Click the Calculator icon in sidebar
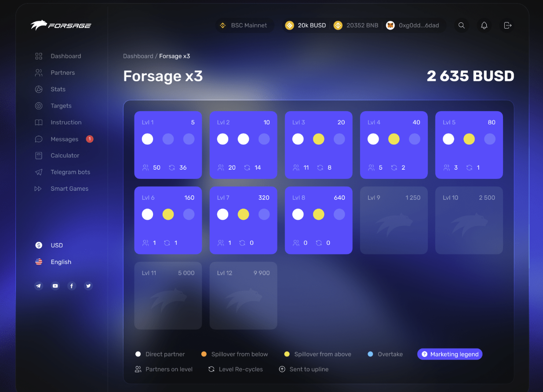The height and width of the screenshot is (392, 543). click(x=39, y=156)
